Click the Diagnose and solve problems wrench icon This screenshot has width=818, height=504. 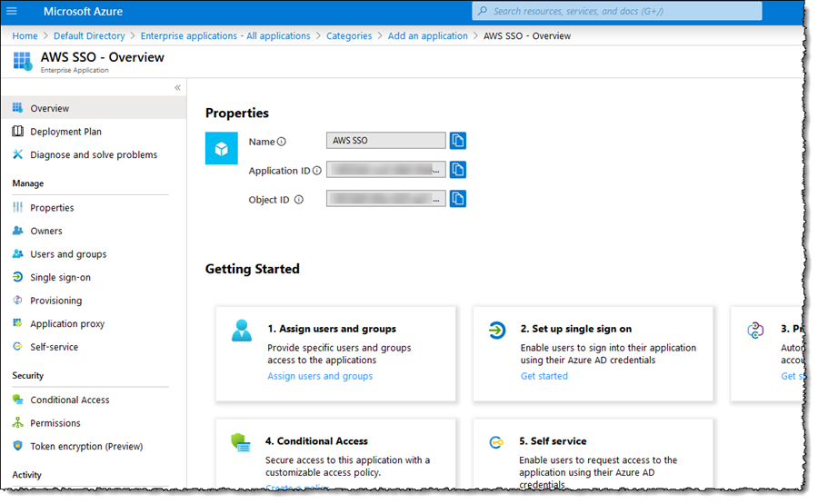tap(18, 154)
